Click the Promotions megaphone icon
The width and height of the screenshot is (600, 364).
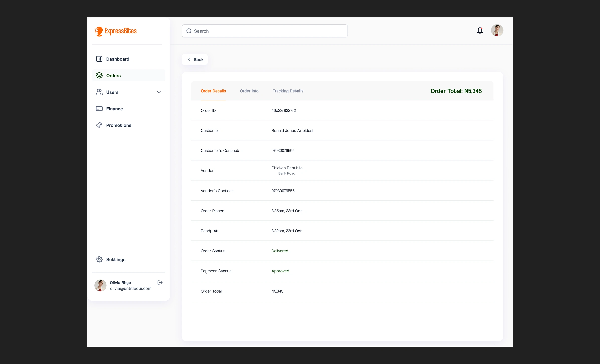[x=99, y=125]
